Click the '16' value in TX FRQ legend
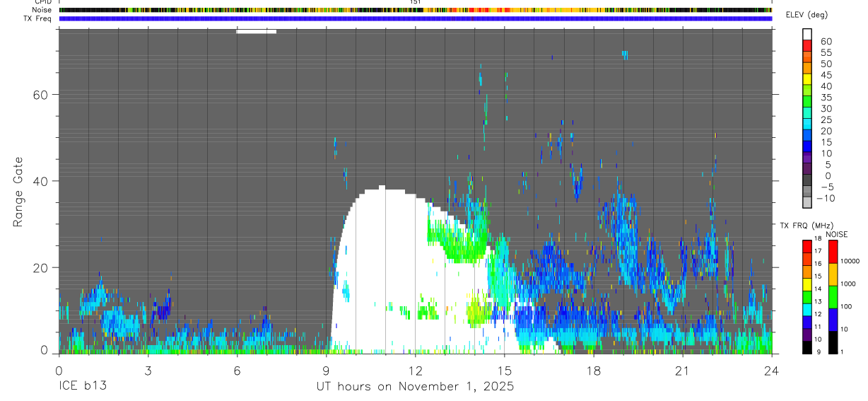The height and width of the screenshot is (401, 868). tap(819, 264)
